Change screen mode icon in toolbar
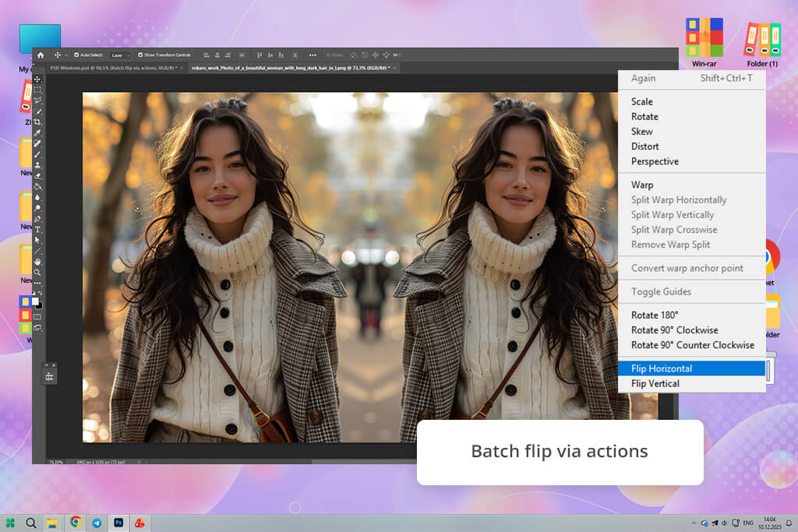 point(37,328)
